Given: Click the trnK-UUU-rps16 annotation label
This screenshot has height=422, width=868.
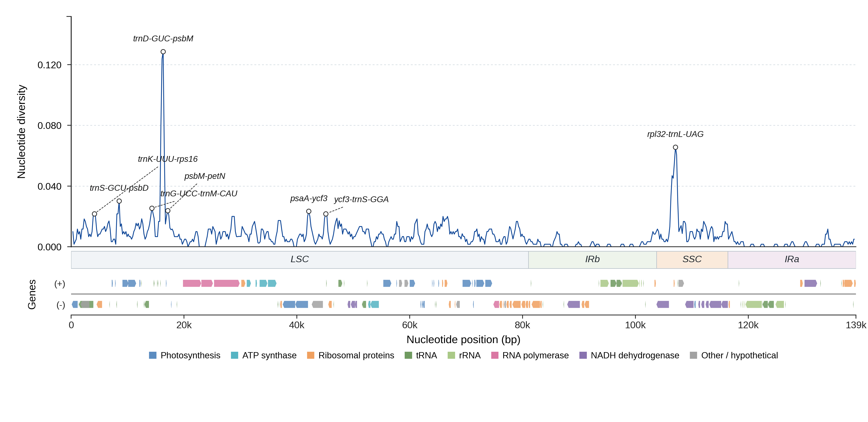Looking at the screenshot, I should click(167, 159).
